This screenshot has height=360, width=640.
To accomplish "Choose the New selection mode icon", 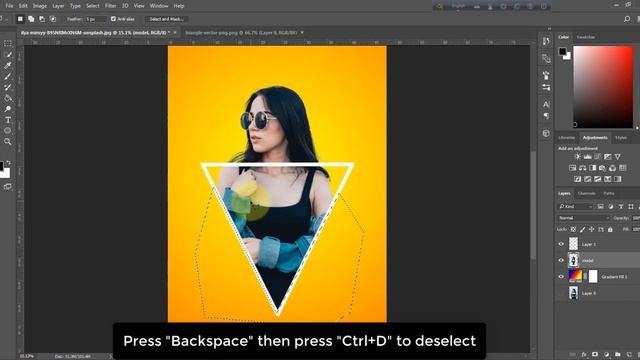I will (x=20, y=19).
